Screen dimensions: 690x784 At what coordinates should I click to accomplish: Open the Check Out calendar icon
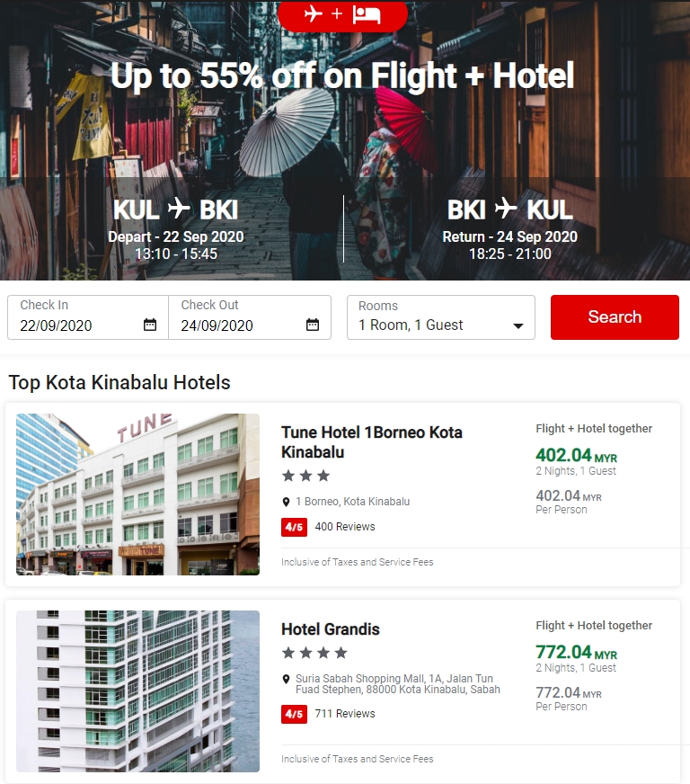coord(313,325)
